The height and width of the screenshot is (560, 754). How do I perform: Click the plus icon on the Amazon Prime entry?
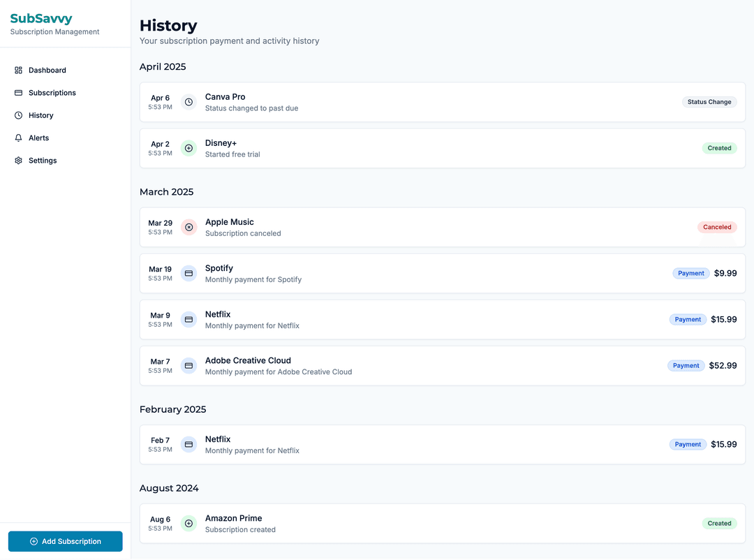[188, 523]
